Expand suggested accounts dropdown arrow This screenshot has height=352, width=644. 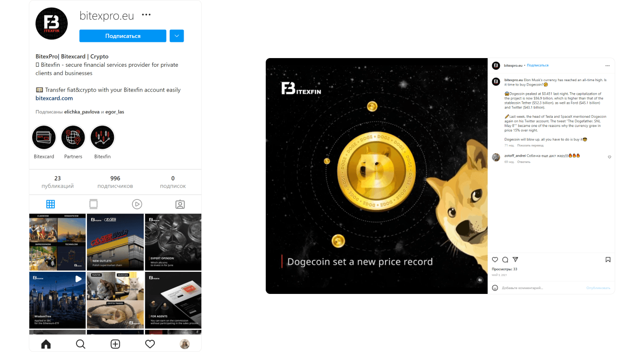pyautogui.click(x=177, y=36)
